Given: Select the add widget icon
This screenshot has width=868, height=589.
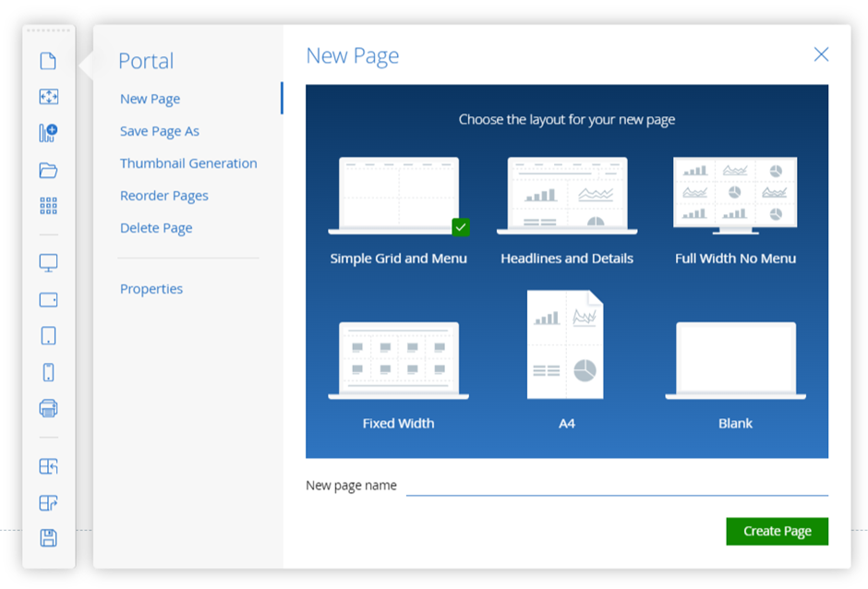Looking at the screenshot, I should point(50,96).
